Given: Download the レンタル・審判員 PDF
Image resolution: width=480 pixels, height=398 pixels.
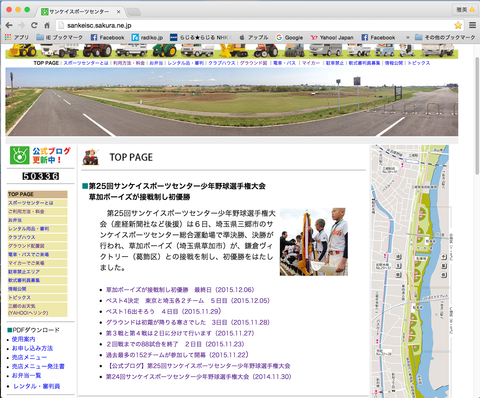Looking at the screenshot, I should pyautogui.click(x=37, y=386).
